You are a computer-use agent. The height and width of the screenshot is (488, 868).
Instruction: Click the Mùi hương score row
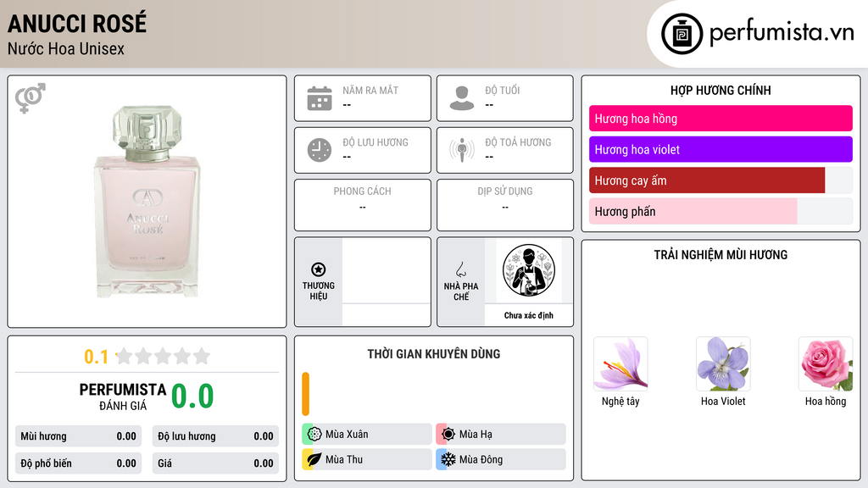pos(78,436)
